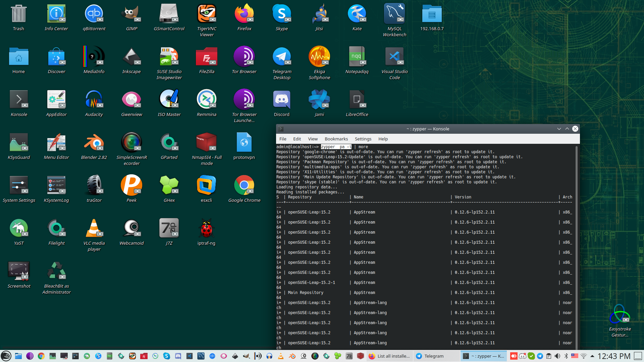Open the volume control in the system tray
644x362 pixels.
tap(557, 356)
